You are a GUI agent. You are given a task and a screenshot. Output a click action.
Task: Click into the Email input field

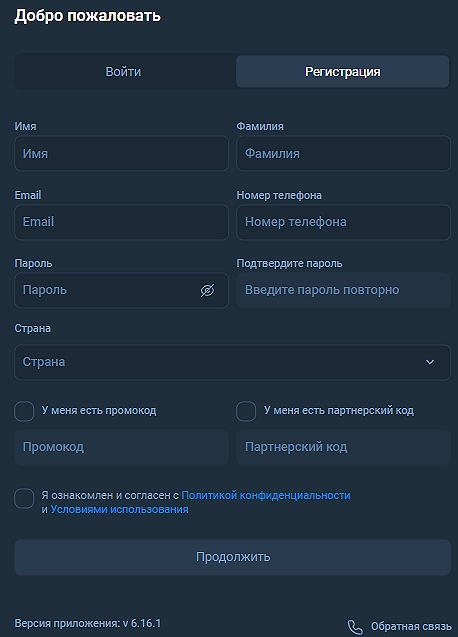pyautogui.click(x=122, y=222)
